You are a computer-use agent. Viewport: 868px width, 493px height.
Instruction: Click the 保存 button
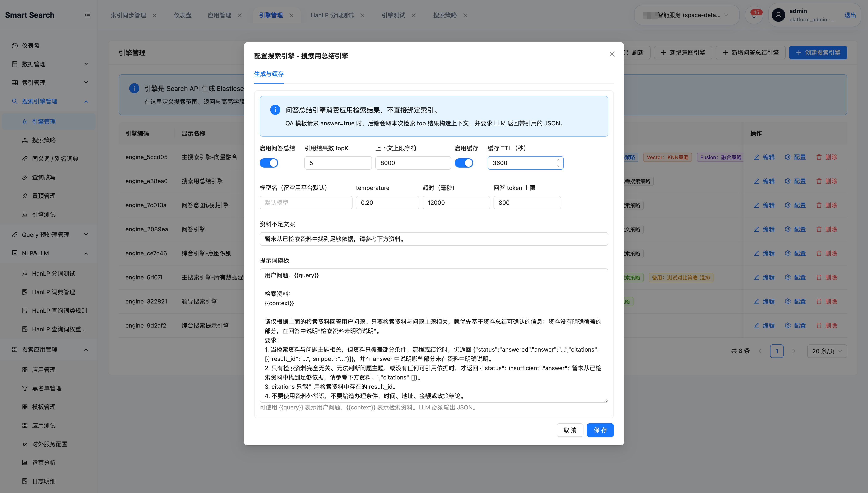[600, 430]
